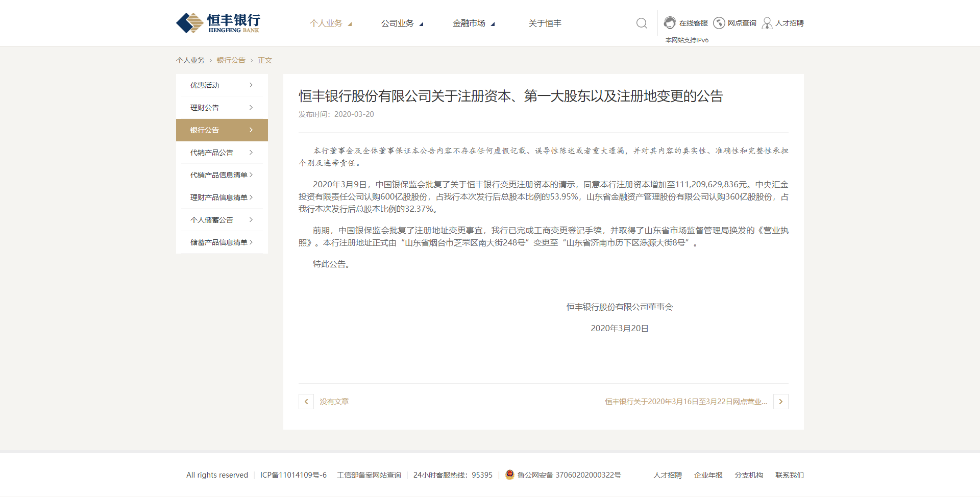Click the date 2020年3月20日 under the signature
Screen dimensions: 980x497
pos(620,329)
